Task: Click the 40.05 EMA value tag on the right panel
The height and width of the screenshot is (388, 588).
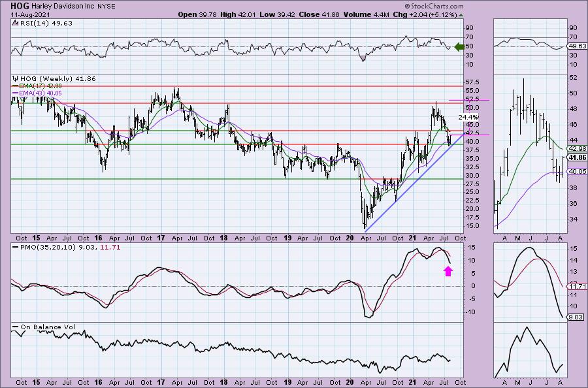Action: click(578, 171)
